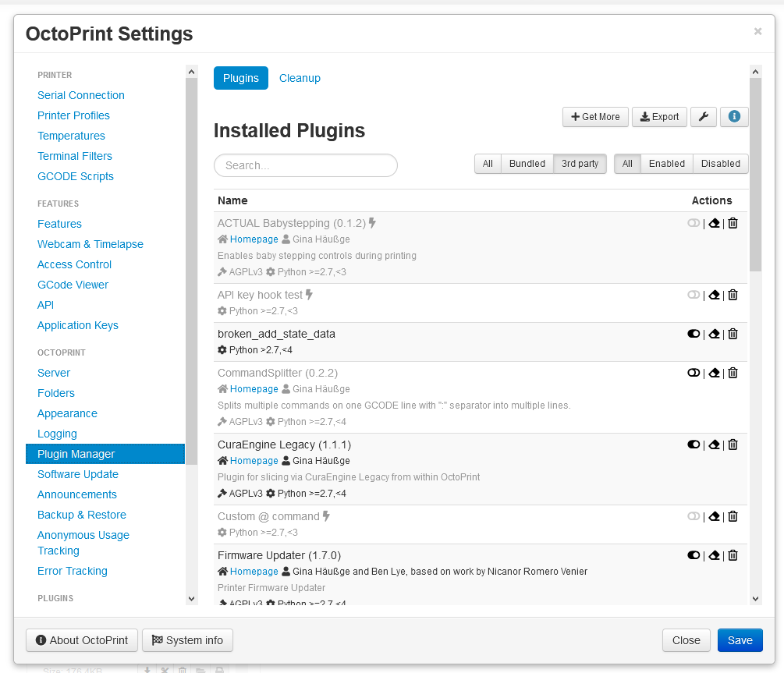
Task: Clean up CuraEngine Legacy plugin data
Action: 714,445
